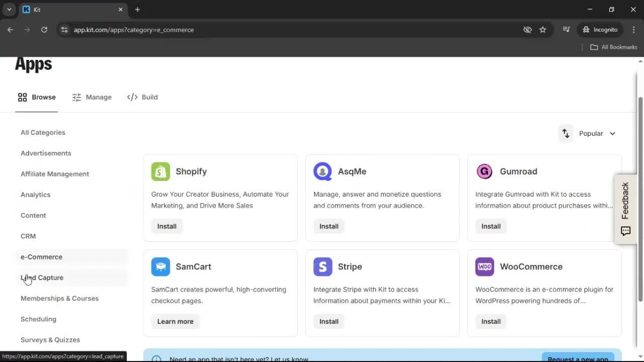
Task: Expand the All Bookmarks folder
Action: pyautogui.click(x=613, y=47)
